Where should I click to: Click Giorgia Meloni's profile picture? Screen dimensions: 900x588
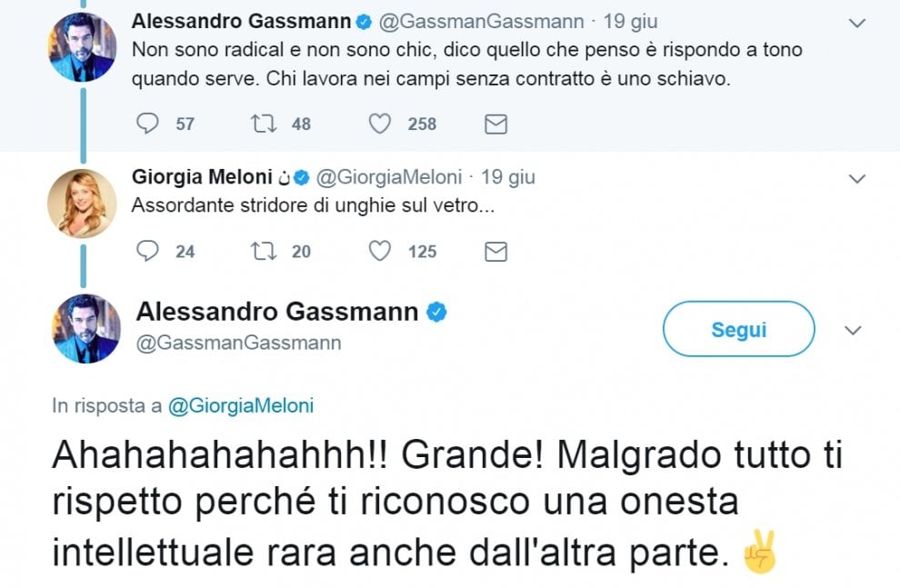(82, 204)
